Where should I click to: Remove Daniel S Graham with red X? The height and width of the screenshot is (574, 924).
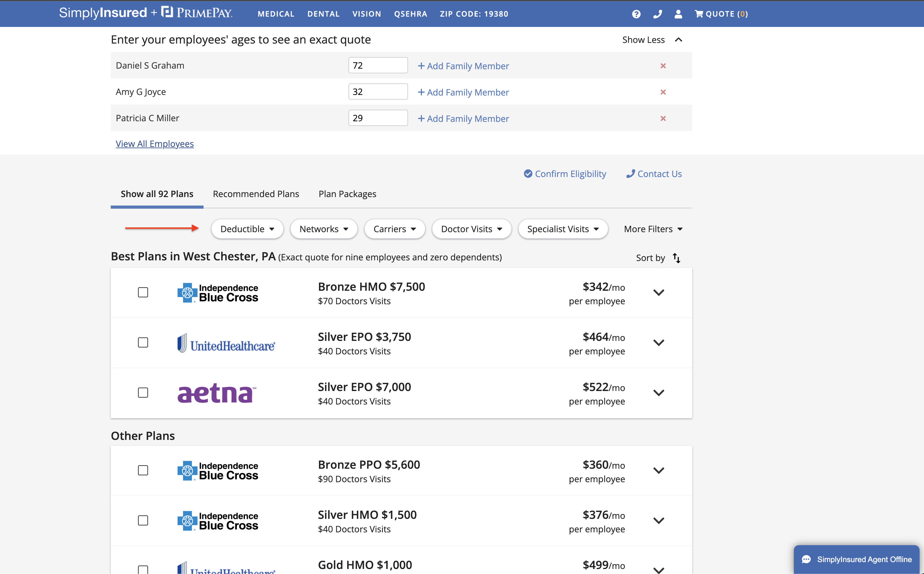(x=663, y=66)
